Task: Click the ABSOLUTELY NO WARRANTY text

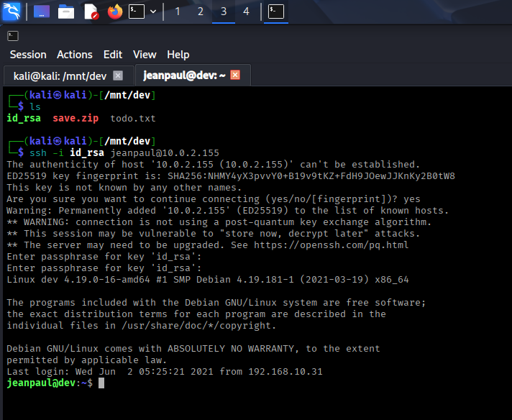Action: (x=231, y=349)
